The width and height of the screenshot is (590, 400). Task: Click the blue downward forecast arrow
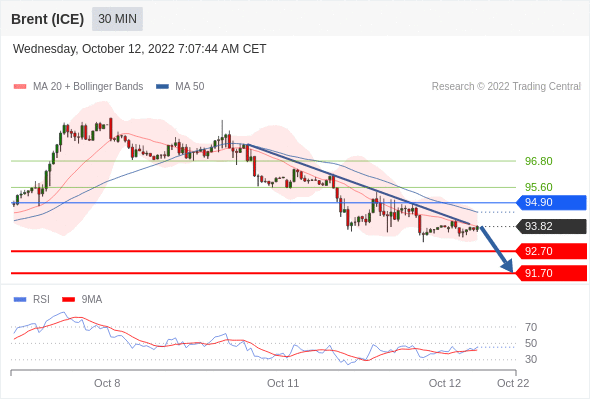[497, 249]
